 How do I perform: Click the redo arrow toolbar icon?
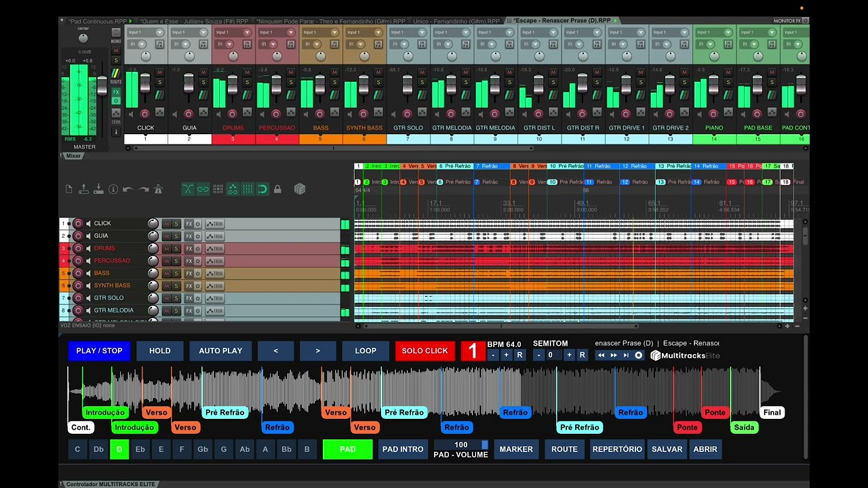coord(143,190)
